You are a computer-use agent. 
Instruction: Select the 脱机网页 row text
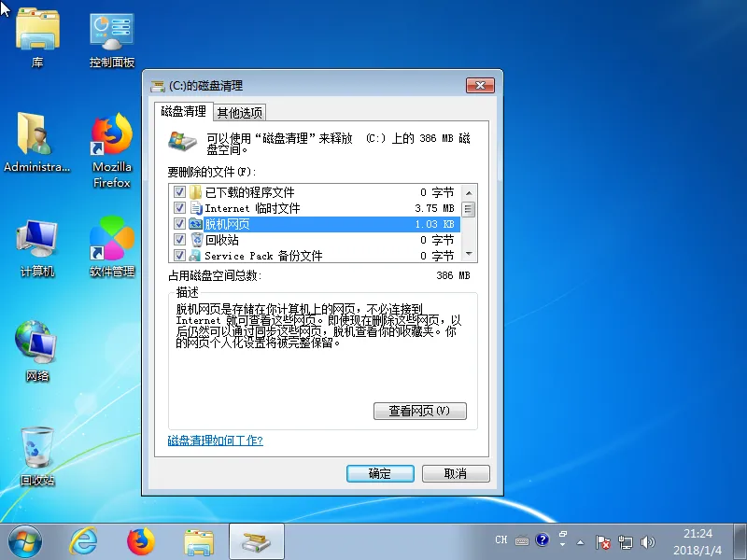227,224
